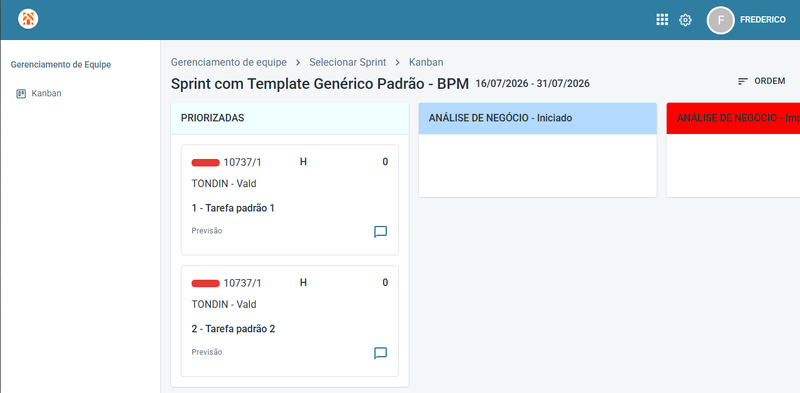Click the sort lines icon beside ORDEM
800x393 pixels.
743,81
